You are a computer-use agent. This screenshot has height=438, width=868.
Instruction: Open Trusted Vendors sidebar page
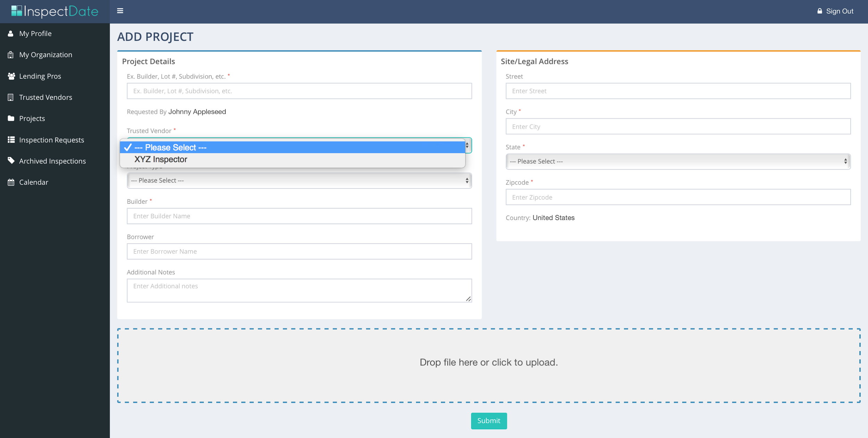[x=45, y=97]
